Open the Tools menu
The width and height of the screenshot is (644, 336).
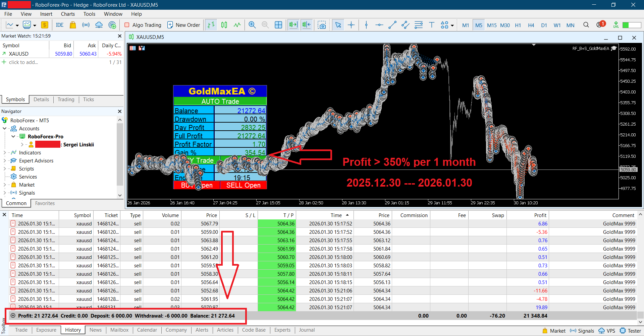tap(89, 14)
